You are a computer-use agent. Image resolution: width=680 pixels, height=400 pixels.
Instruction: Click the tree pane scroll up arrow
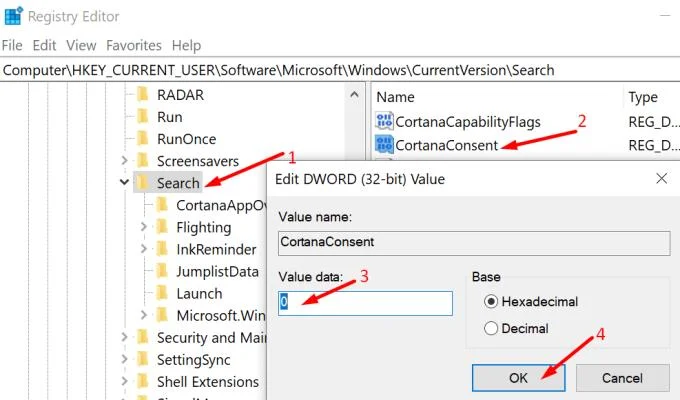click(x=354, y=94)
